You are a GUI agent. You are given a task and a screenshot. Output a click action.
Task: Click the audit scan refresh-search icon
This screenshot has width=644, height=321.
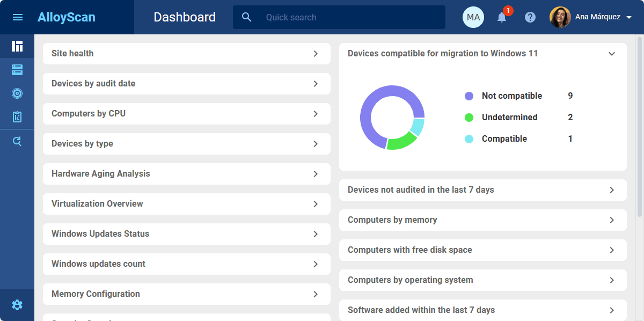[x=17, y=142]
